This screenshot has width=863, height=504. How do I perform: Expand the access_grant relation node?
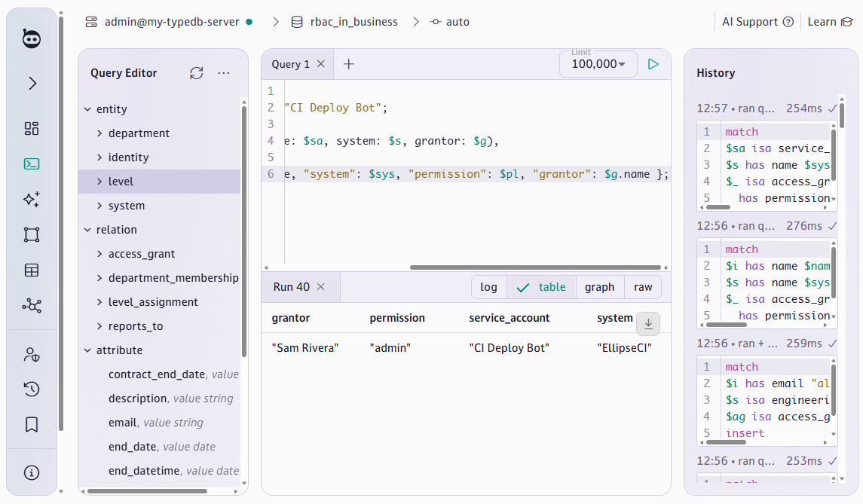point(99,254)
